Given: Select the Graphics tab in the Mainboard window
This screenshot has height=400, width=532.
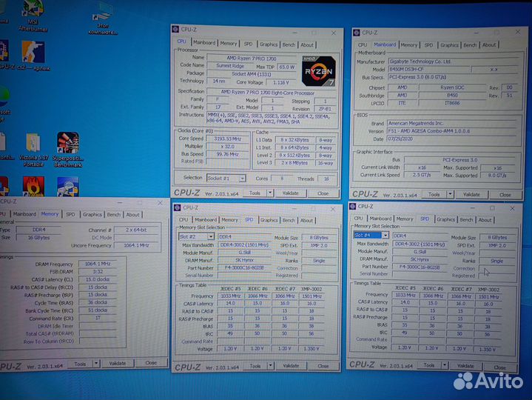Looking at the screenshot, I should [x=449, y=45].
